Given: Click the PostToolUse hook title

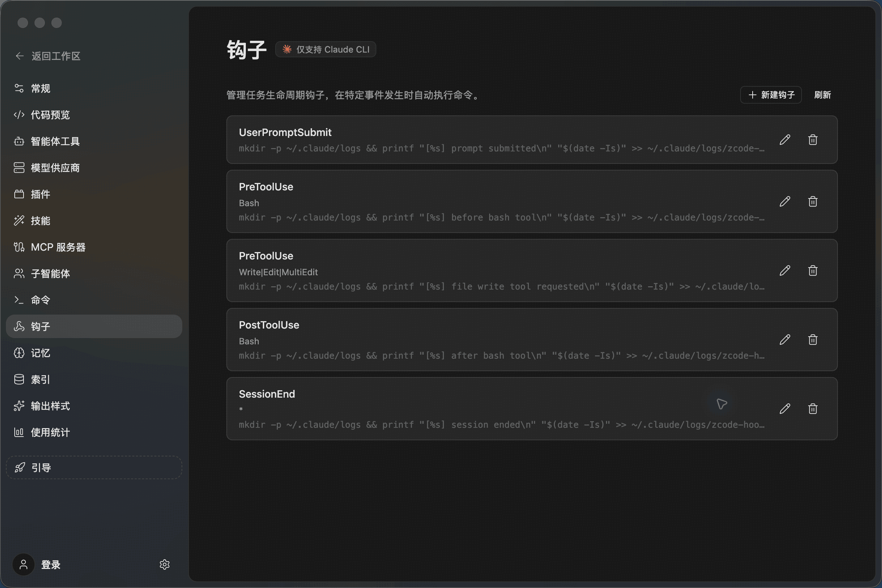Looking at the screenshot, I should point(269,325).
